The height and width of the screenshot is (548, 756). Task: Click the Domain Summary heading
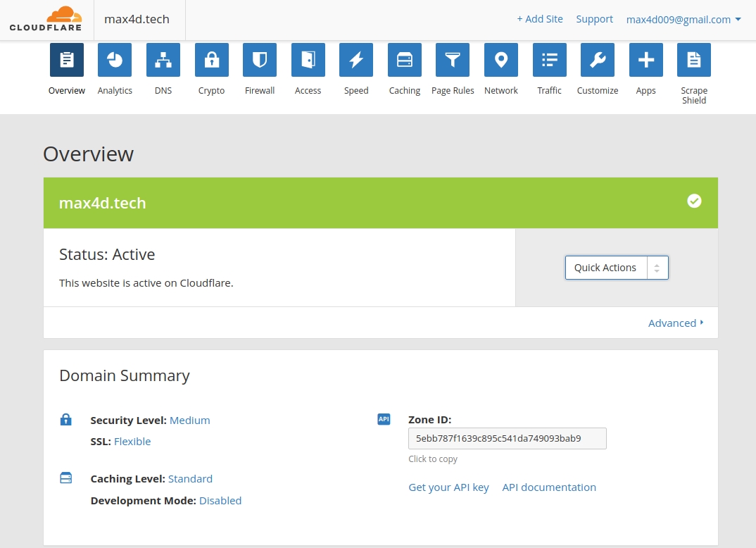(125, 376)
